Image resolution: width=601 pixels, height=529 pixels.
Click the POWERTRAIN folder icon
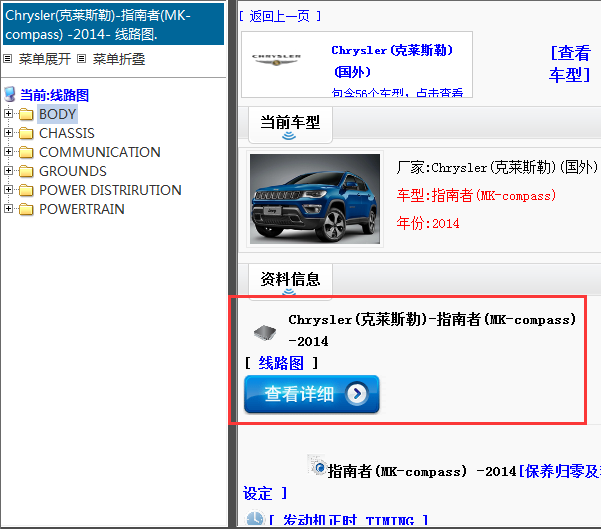[x=26, y=209]
